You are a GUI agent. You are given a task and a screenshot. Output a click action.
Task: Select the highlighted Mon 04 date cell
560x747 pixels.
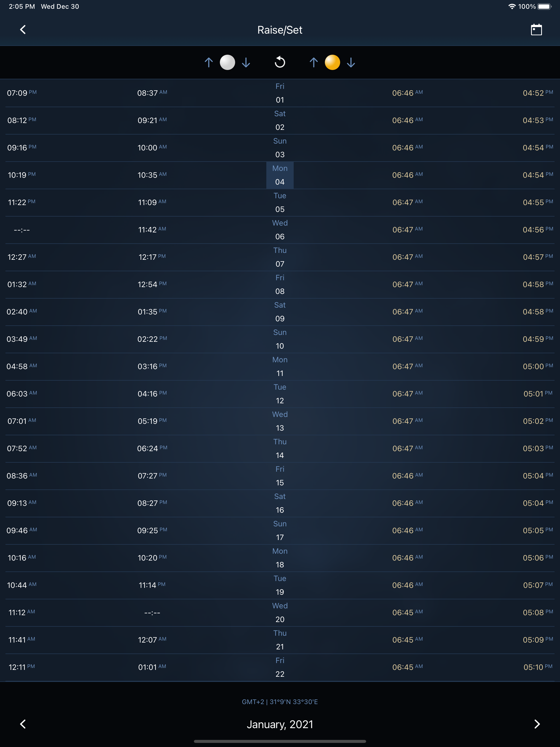280,175
